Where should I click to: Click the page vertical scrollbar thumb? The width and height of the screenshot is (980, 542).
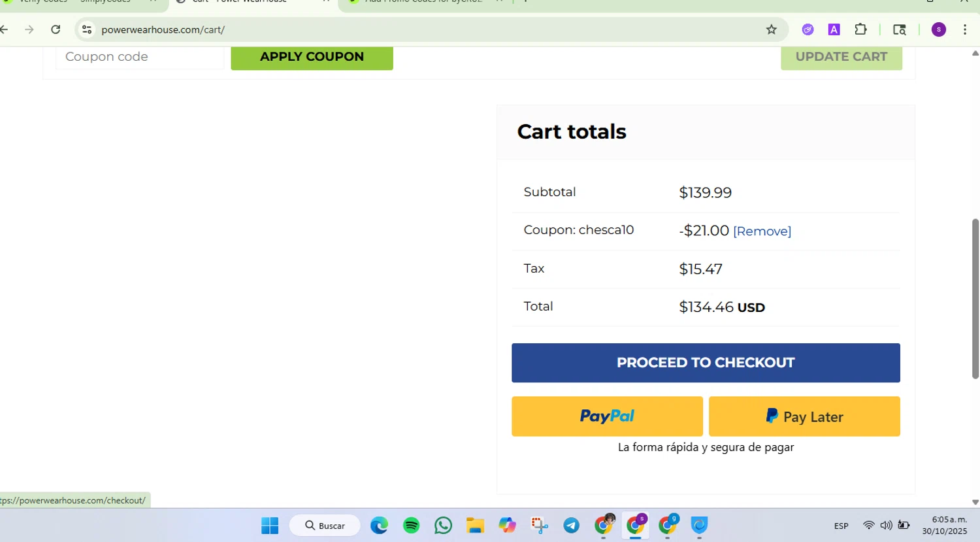tap(975, 299)
